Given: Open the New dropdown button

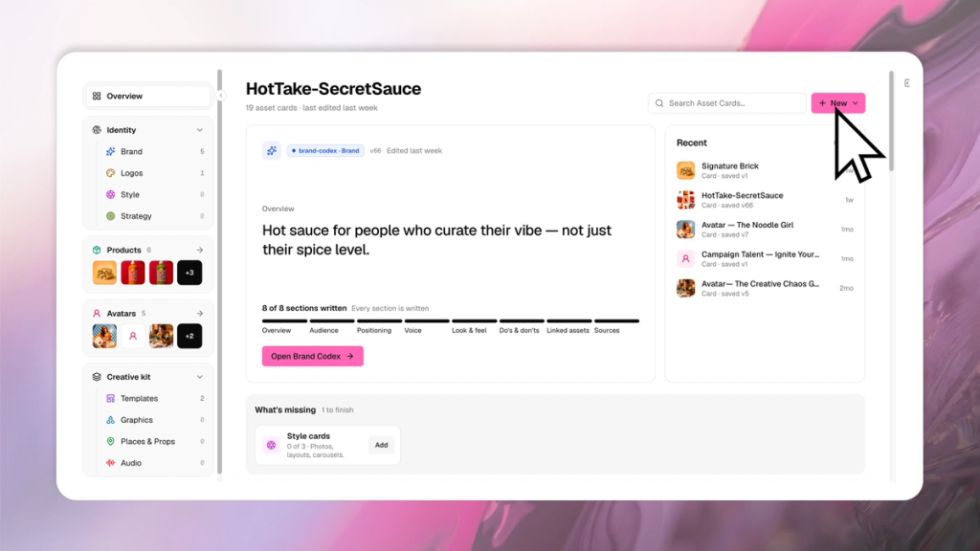Looking at the screenshot, I should pyautogui.click(x=838, y=103).
